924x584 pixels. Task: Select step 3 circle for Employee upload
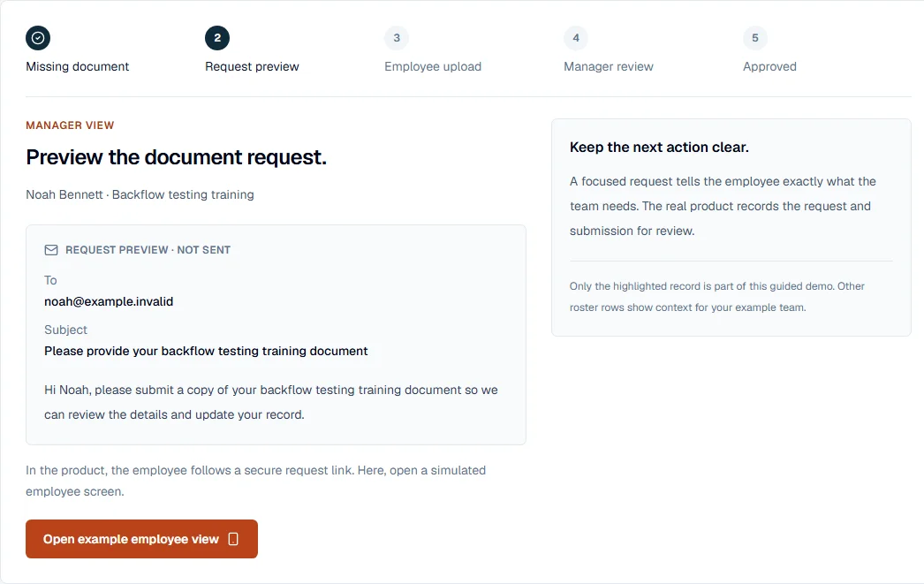[x=397, y=38]
